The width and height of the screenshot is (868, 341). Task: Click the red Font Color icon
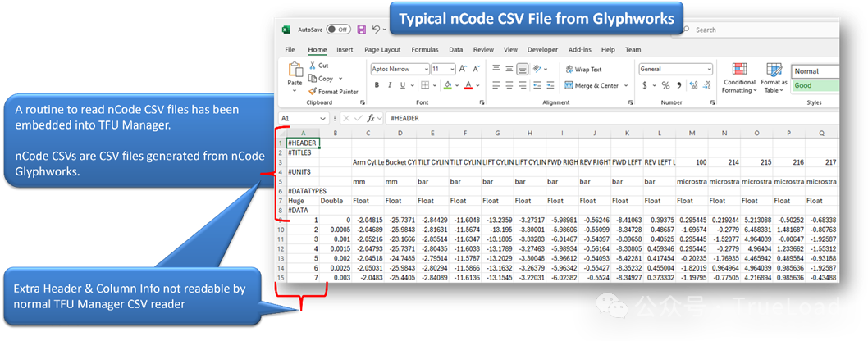(468, 85)
